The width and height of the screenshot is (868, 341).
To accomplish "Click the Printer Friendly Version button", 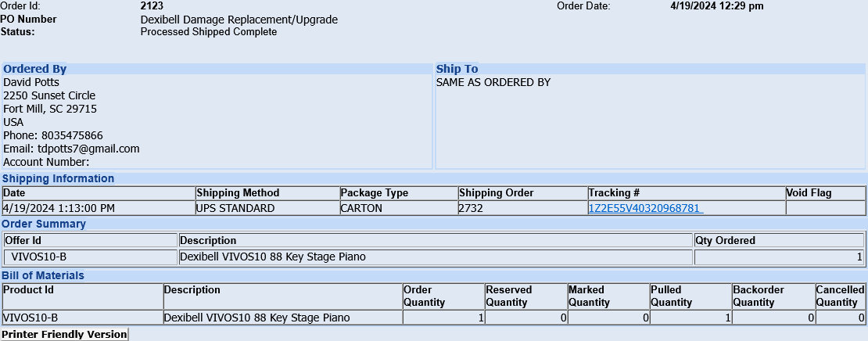I will pyautogui.click(x=64, y=334).
